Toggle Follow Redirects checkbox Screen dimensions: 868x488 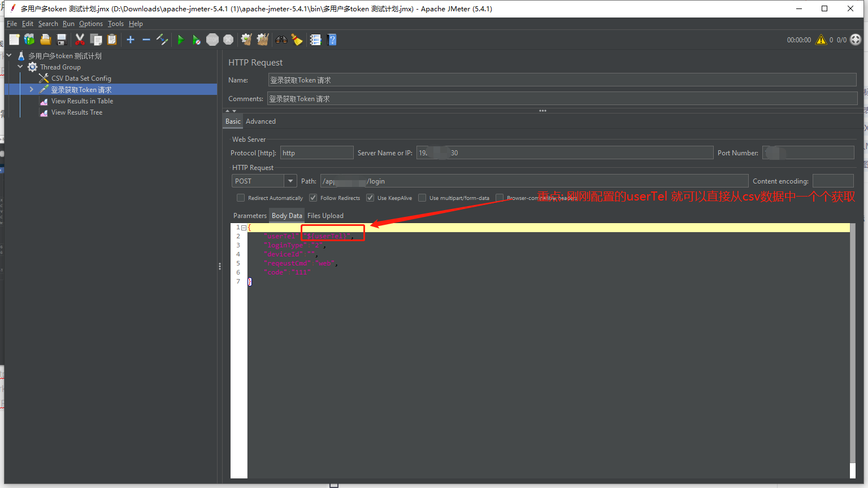tap(313, 198)
